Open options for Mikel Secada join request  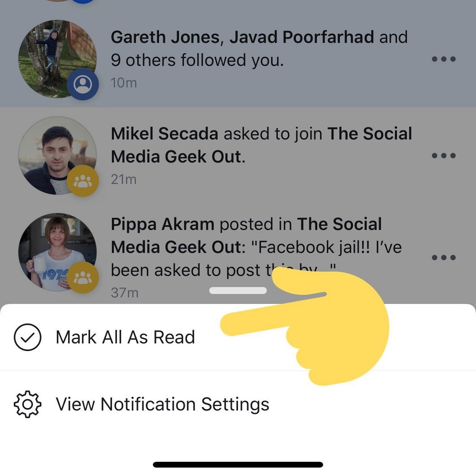[x=443, y=156]
